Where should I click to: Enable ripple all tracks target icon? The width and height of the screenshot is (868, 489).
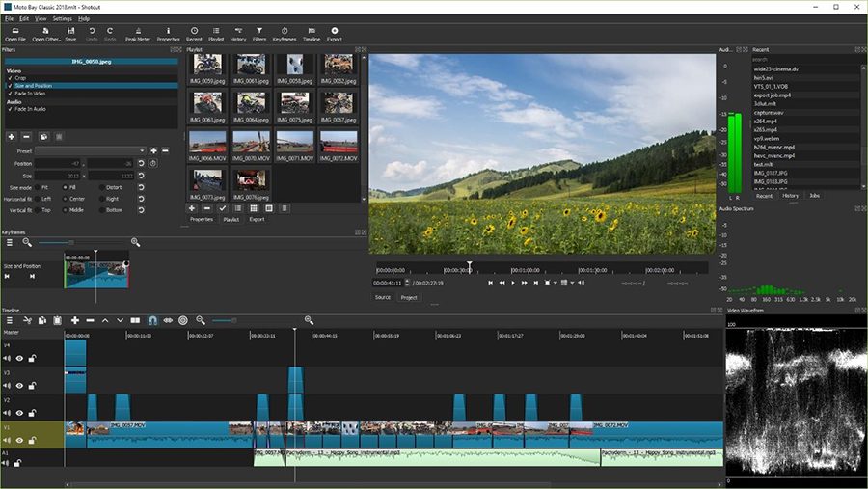tap(183, 320)
